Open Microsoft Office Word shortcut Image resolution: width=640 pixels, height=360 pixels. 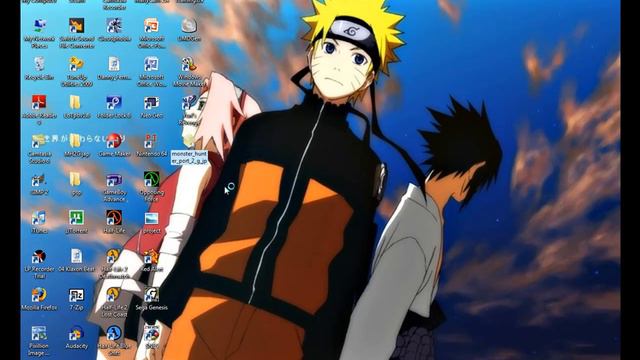(151, 72)
